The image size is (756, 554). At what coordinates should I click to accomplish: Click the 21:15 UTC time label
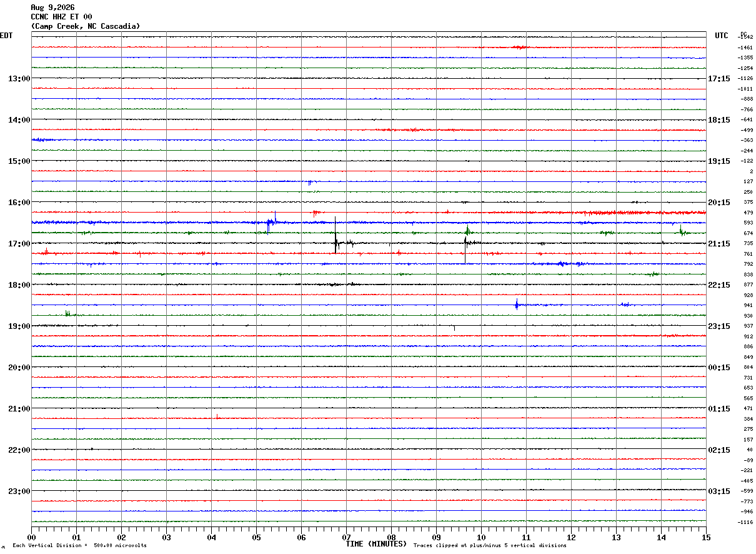point(719,244)
